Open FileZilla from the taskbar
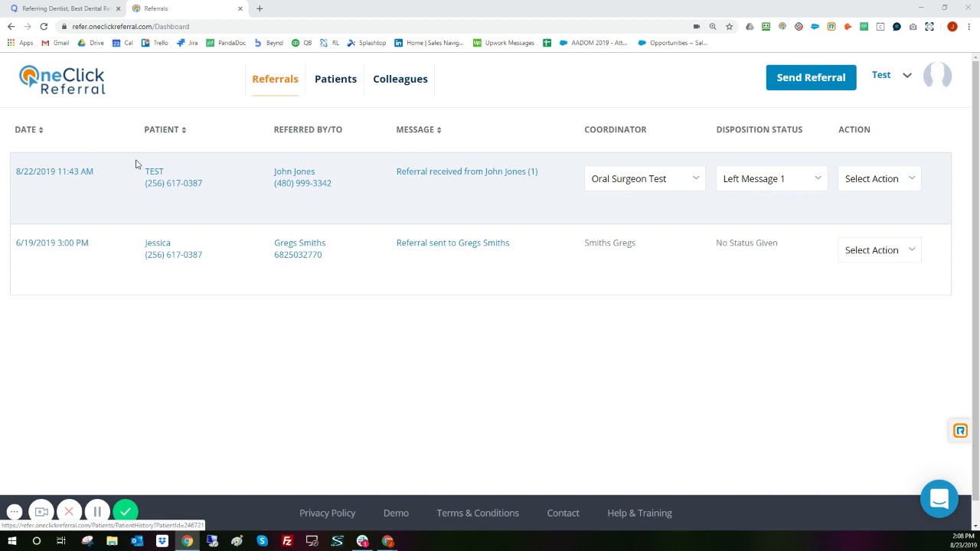This screenshot has width=980, height=551. [x=287, y=541]
